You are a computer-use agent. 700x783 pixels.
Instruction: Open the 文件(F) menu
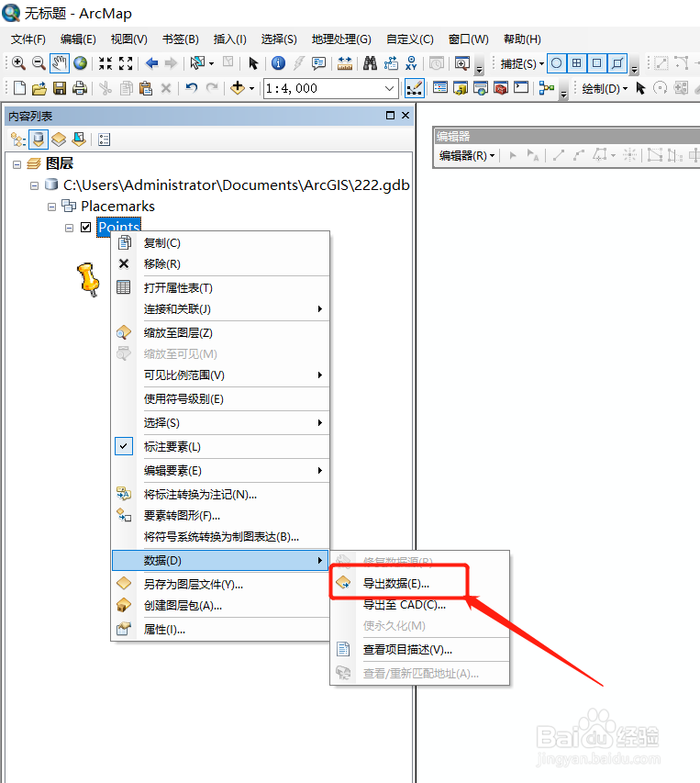28,39
